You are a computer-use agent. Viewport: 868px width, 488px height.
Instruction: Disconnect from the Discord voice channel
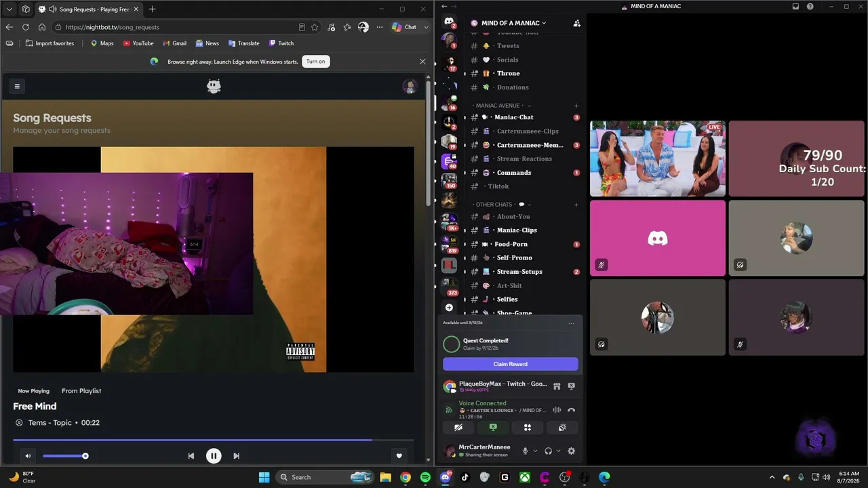[571, 410]
